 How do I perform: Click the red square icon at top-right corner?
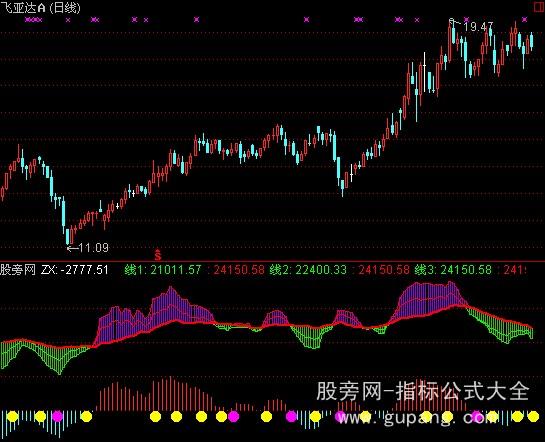click(539, 7)
